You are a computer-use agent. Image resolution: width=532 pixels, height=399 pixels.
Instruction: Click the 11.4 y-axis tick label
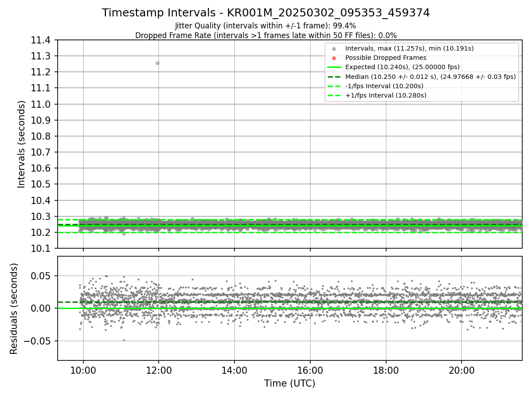point(42,40)
